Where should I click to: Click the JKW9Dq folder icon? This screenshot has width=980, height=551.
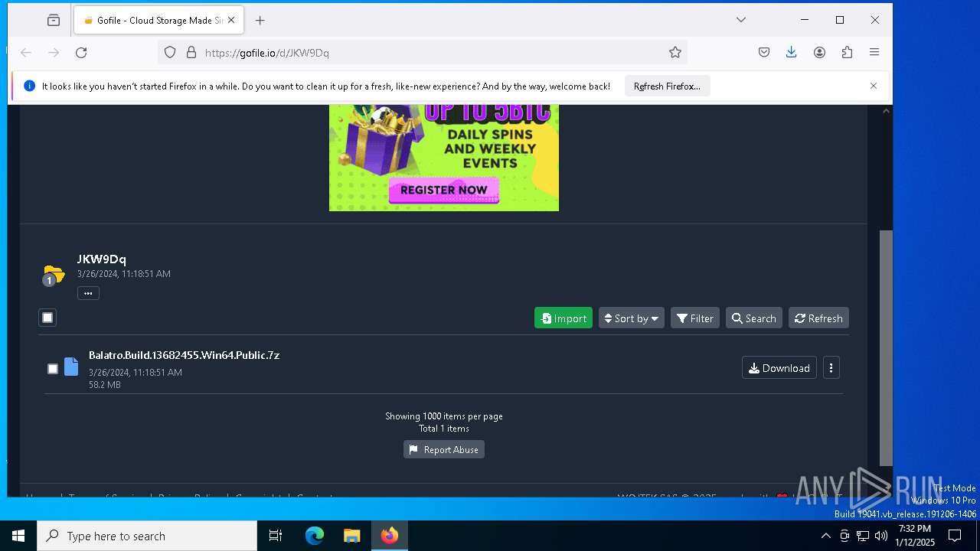pos(53,275)
